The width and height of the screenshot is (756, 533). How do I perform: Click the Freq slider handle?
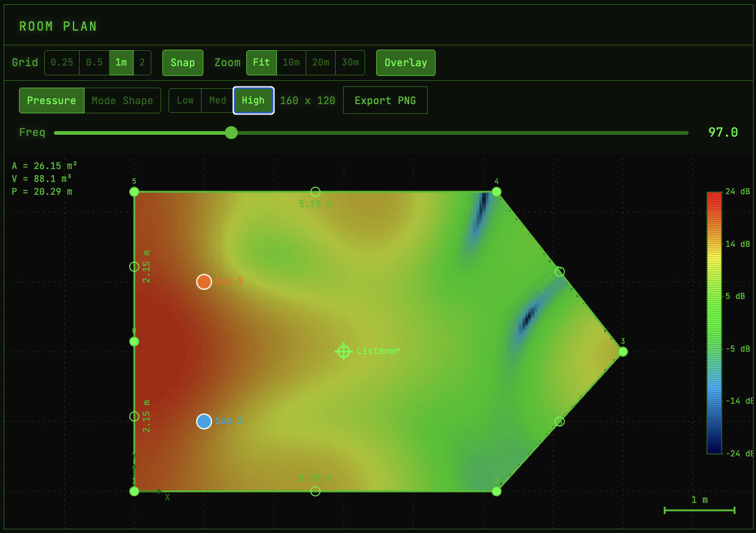click(x=231, y=132)
